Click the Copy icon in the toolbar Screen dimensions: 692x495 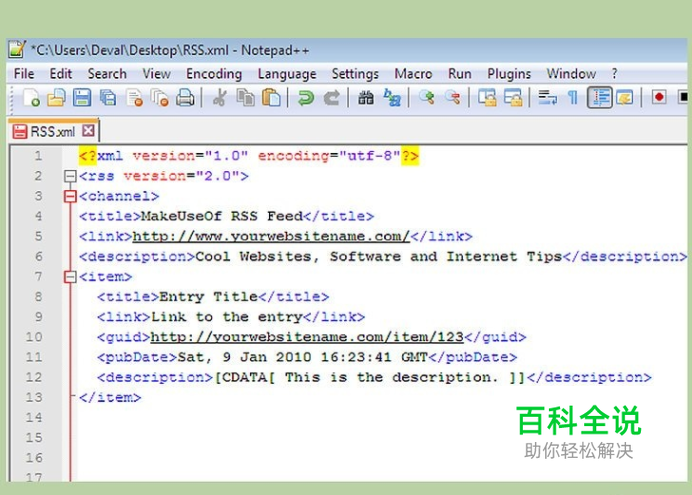[x=245, y=98]
